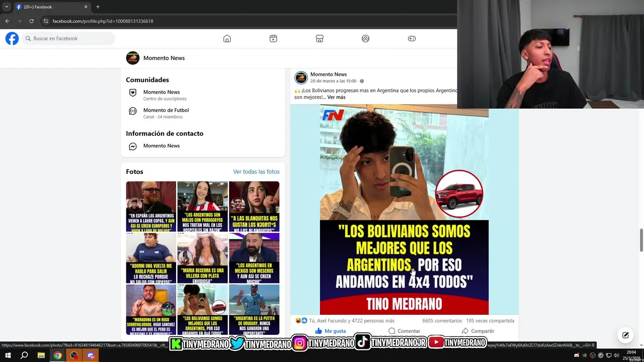Screen dimensions: 644x362
Task: Click the site info icon in address bar
Action: pos(46,21)
